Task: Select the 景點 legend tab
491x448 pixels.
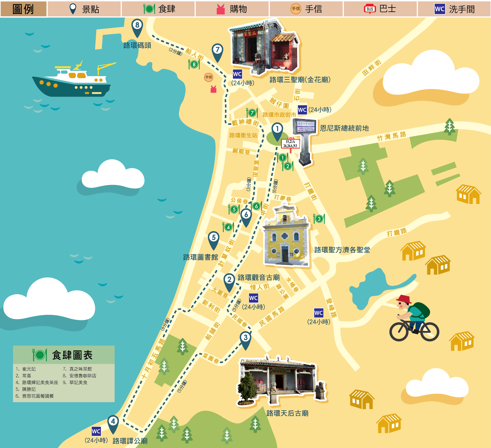Action: coord(84,9)
